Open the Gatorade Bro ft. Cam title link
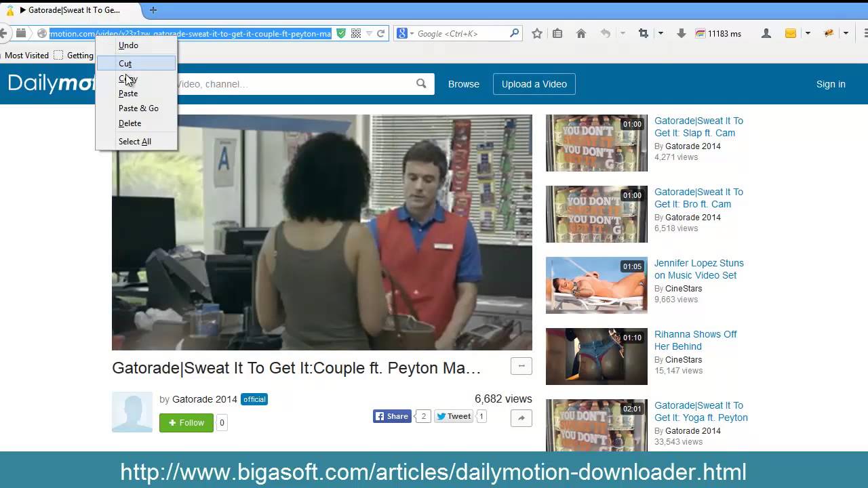868x488 pixels. pos(698,198)
